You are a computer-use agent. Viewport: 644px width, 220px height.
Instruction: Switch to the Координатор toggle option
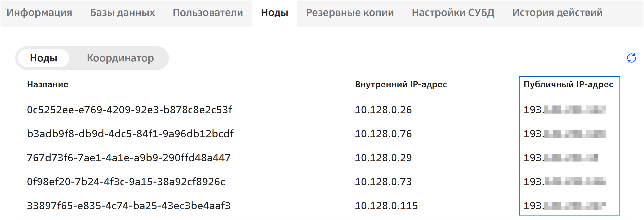pyautogui.click(x=120, y=58)
